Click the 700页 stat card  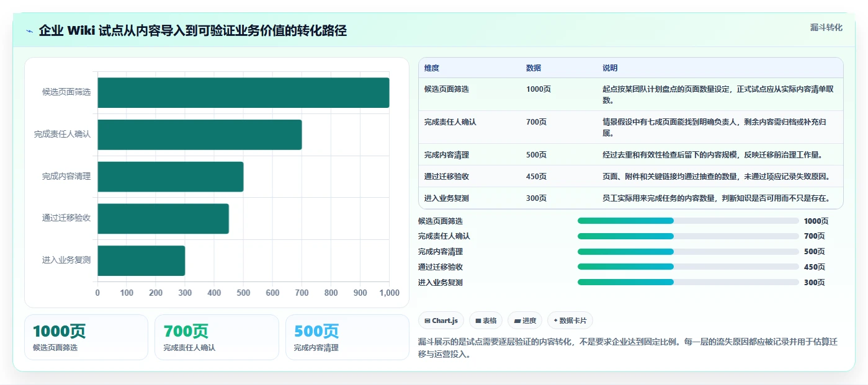[217, 337]
